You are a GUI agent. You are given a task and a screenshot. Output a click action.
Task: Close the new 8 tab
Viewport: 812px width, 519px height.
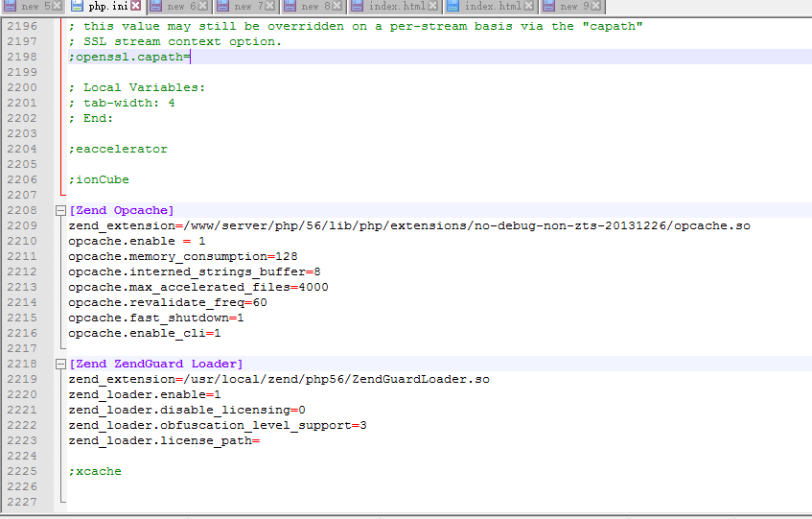coord(337,6)
